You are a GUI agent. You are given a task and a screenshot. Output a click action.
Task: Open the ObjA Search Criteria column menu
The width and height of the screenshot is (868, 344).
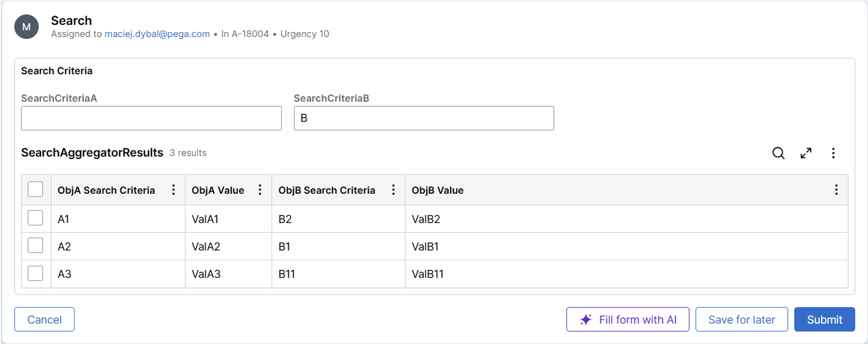coord(173,190)
